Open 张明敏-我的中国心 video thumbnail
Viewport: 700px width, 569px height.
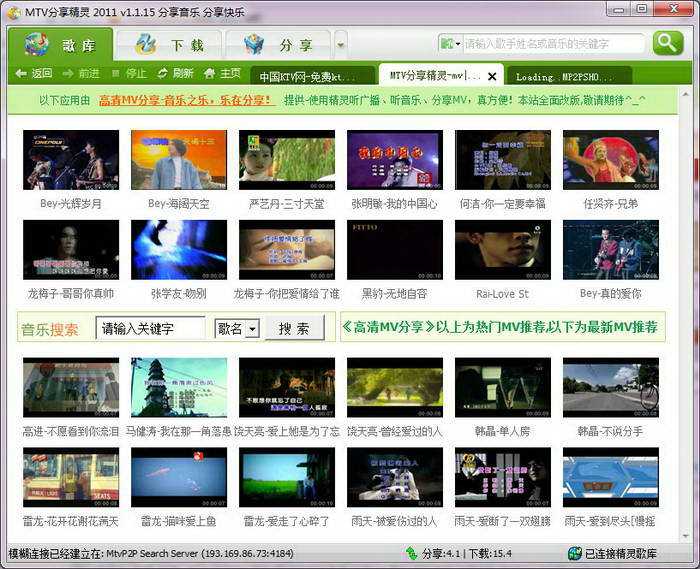point(395,160)
